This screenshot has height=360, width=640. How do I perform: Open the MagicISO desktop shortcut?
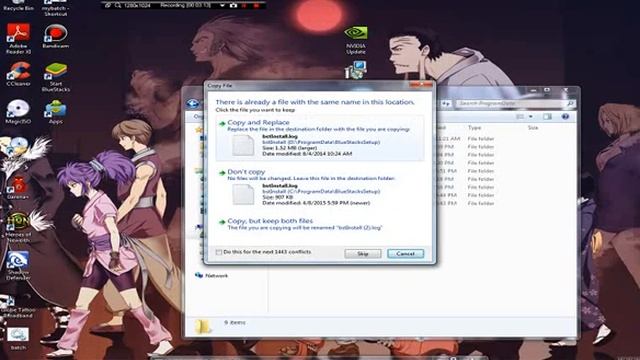(18, 112)
